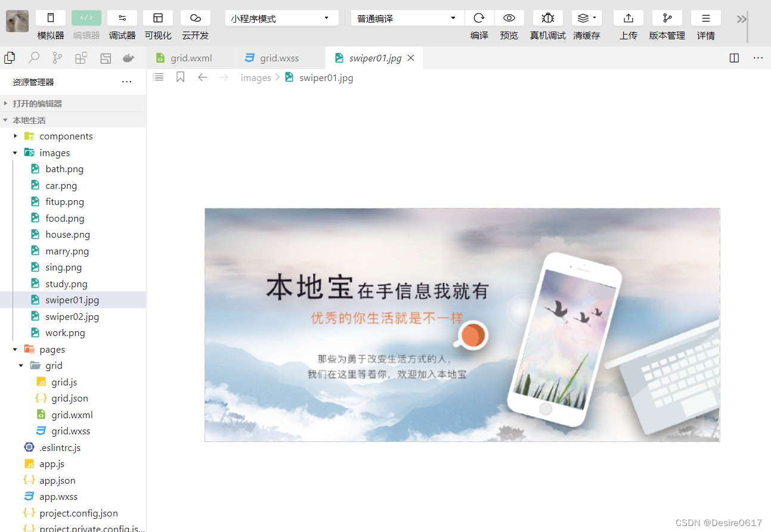Open version management (版本管理)
Screen dimensions: 771x532
pos(667,18)
